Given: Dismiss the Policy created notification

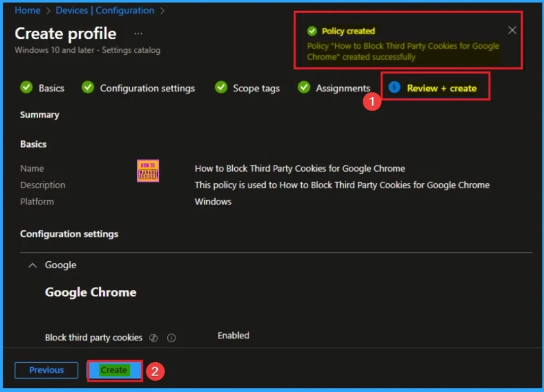Looking at the screenshot, I should [x=512, y=30].
